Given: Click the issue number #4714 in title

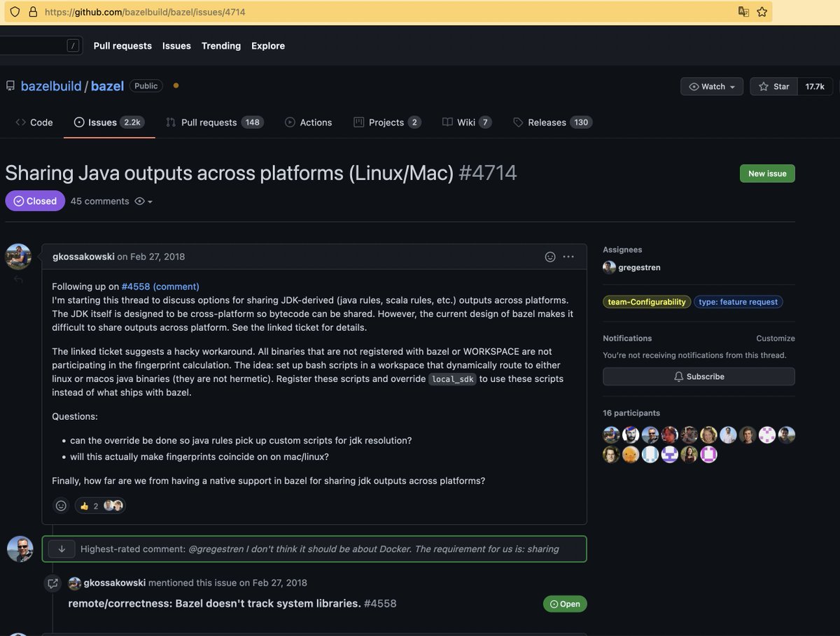Looking at the screenshot, I should point(488,173).
